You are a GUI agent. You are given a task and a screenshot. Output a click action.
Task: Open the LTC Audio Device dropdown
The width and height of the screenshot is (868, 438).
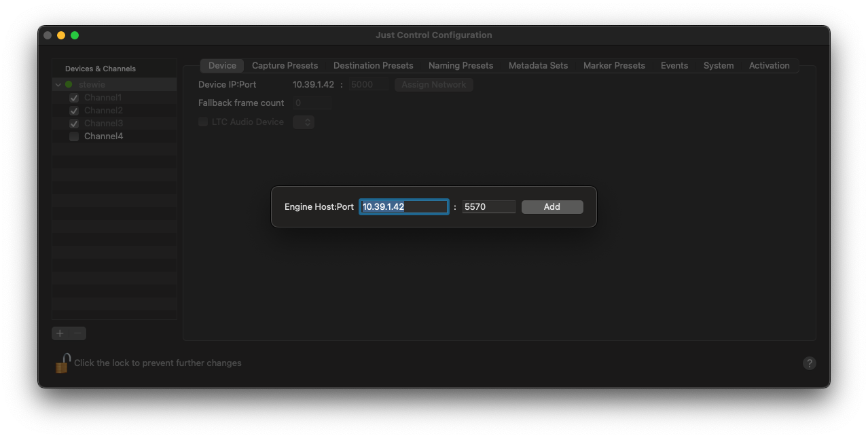[304, 122]
